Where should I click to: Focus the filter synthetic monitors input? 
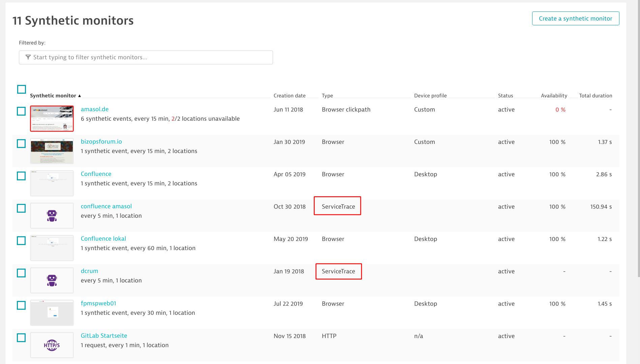tap(146, 57)
